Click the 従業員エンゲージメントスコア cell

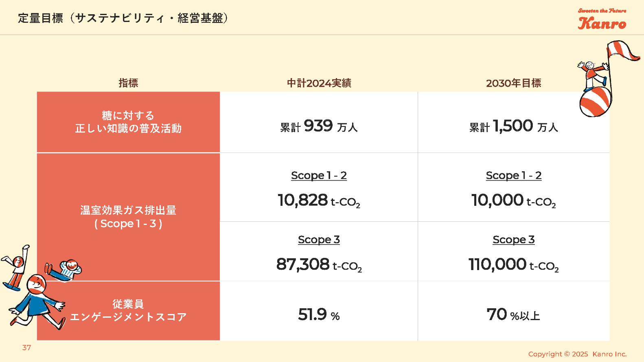pyautogui.click(x=128, y=310)
